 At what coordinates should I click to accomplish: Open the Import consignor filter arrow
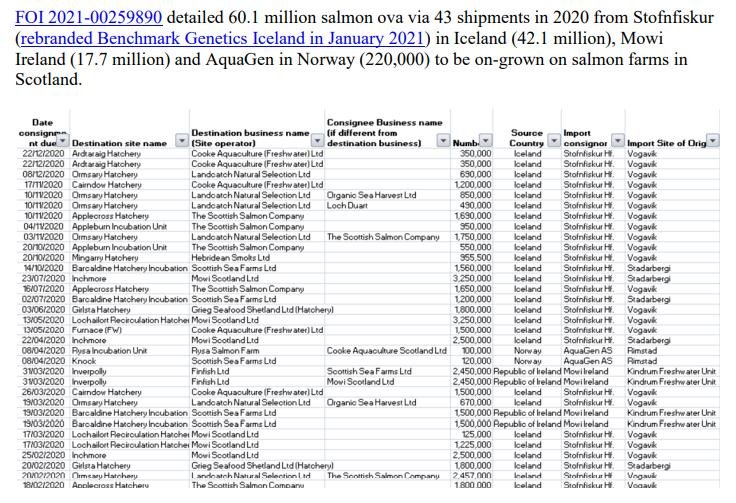[x=617, y=142]
